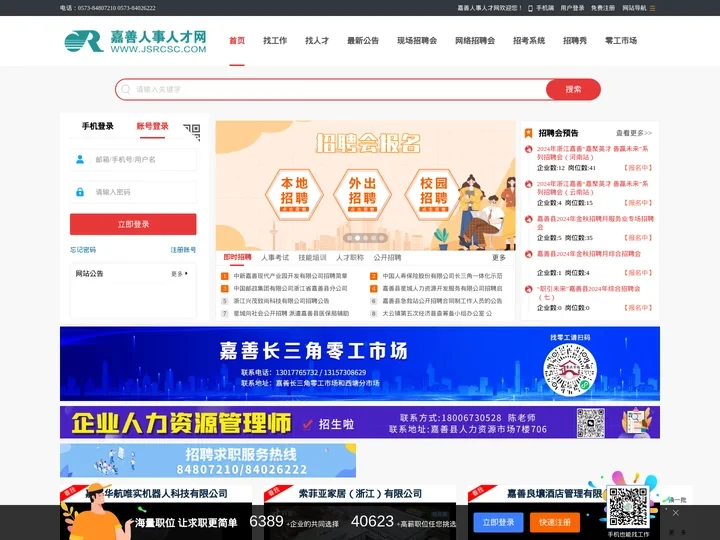This screenshot has width=720, height=540.
Task: Open 索菲亚家居（浙江）有限公司 company card
Action: (x=360, y=494)
